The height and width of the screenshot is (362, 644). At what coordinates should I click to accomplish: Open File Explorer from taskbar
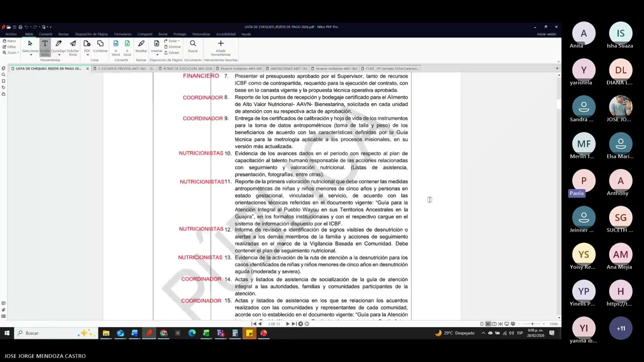[106, 333]
